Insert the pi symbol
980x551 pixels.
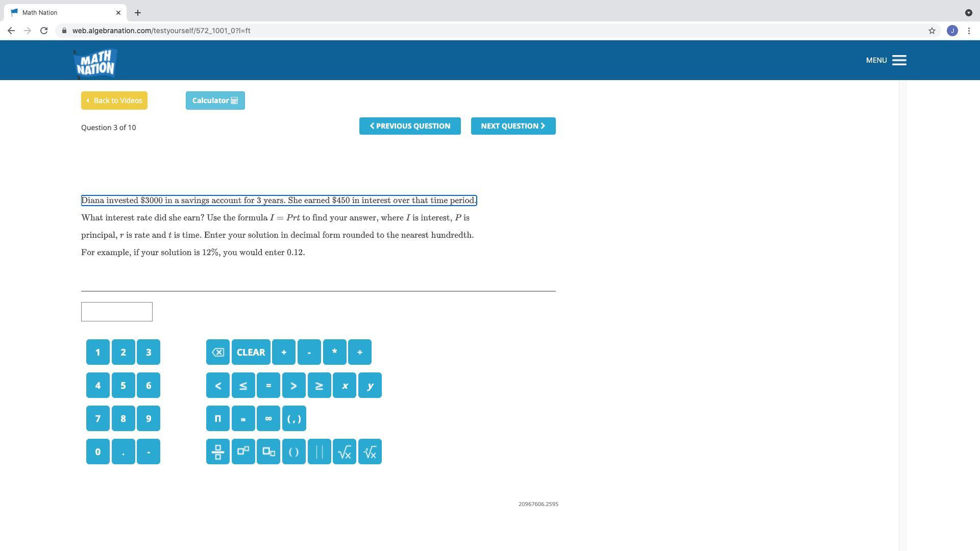click(217, 418)
